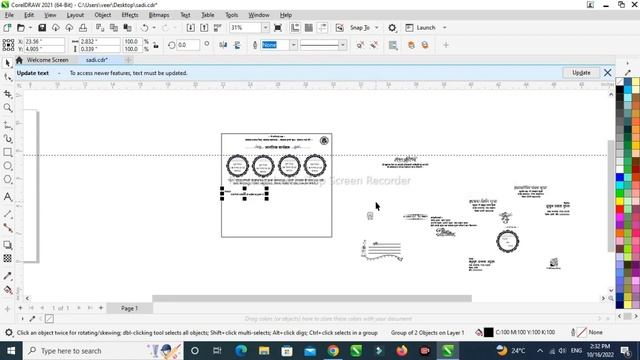The image size is (640, 360).
Task: Open the Window menu
Action: pyautogui.click(x=259, y=15)
